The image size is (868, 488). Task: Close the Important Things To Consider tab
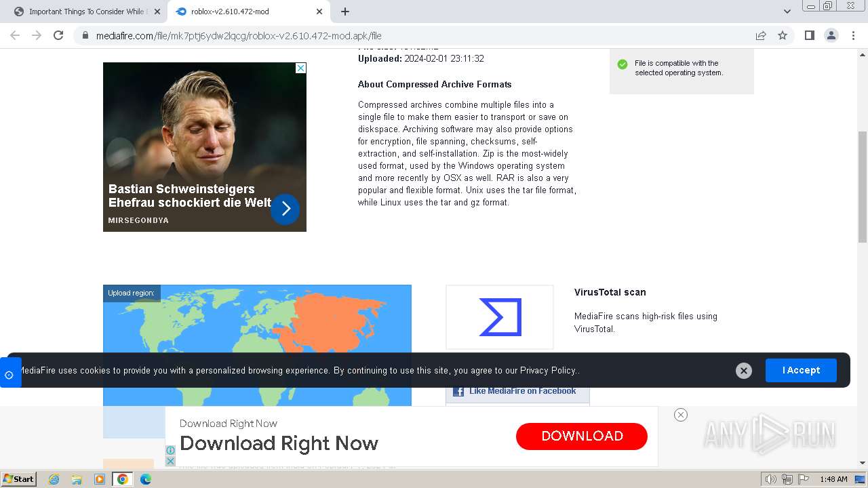coord(157,12)
